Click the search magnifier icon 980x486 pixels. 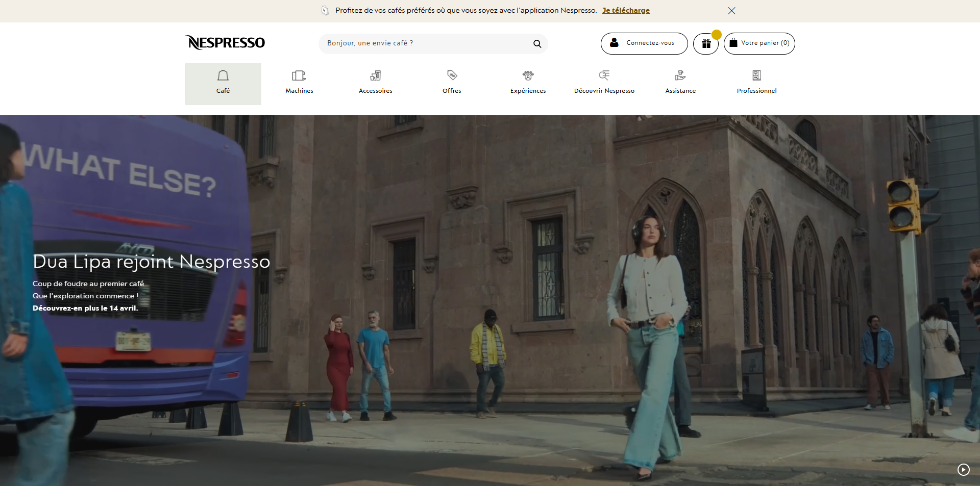(537, 44)
